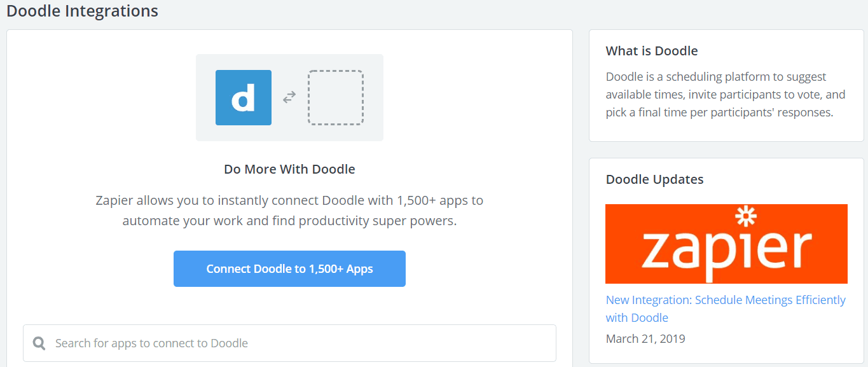This screenshot has height=367, width=868.
Task: Click the "with Doodle" line of the update link
Action: [x=637, y=317]
